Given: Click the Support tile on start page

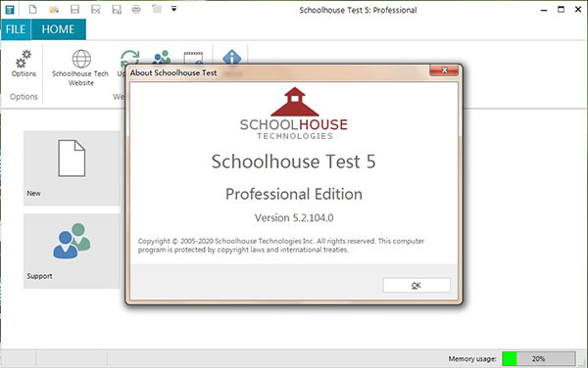Looking at the screenshot, I should point(72,251).
